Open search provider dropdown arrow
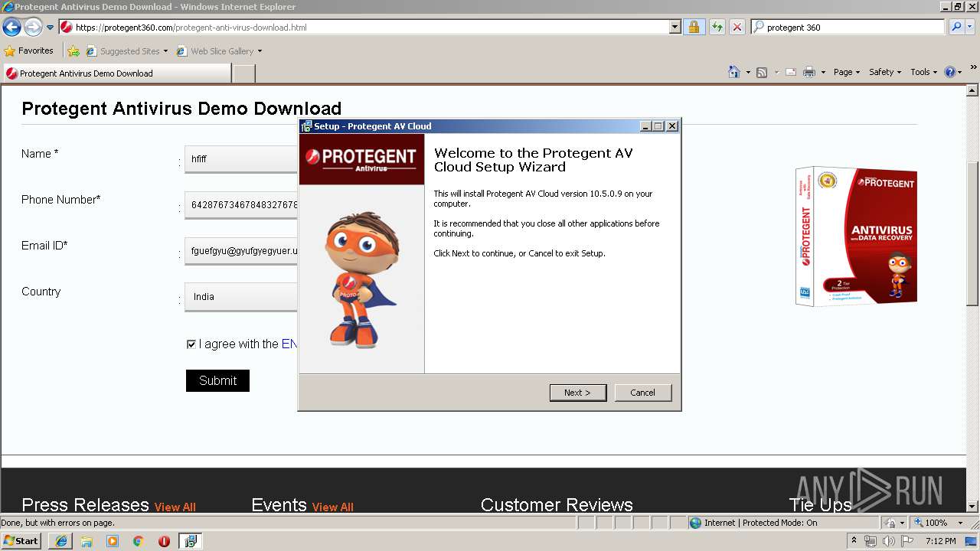 point(970,27)
